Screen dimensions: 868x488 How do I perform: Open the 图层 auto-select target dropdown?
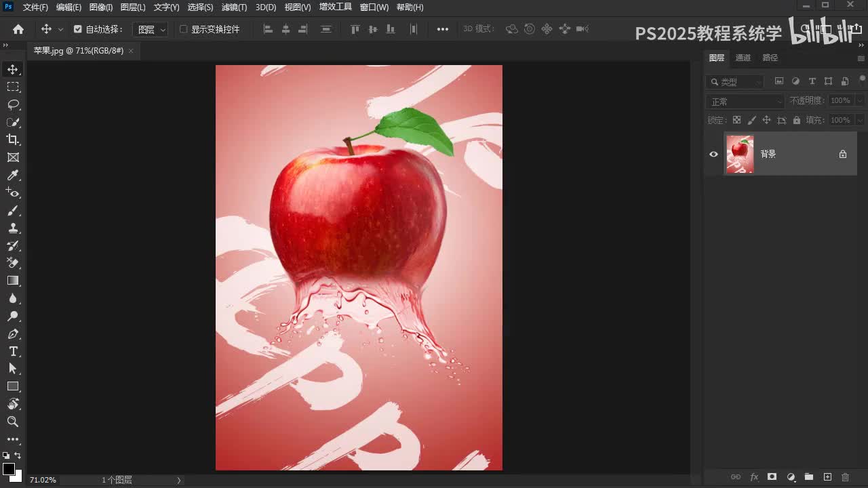[150, 29]
